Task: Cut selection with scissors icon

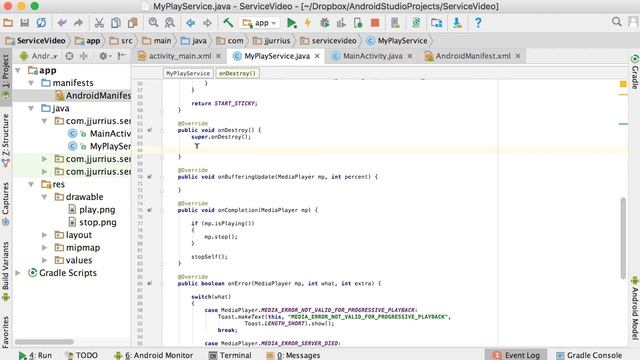Action: (99, 23)
